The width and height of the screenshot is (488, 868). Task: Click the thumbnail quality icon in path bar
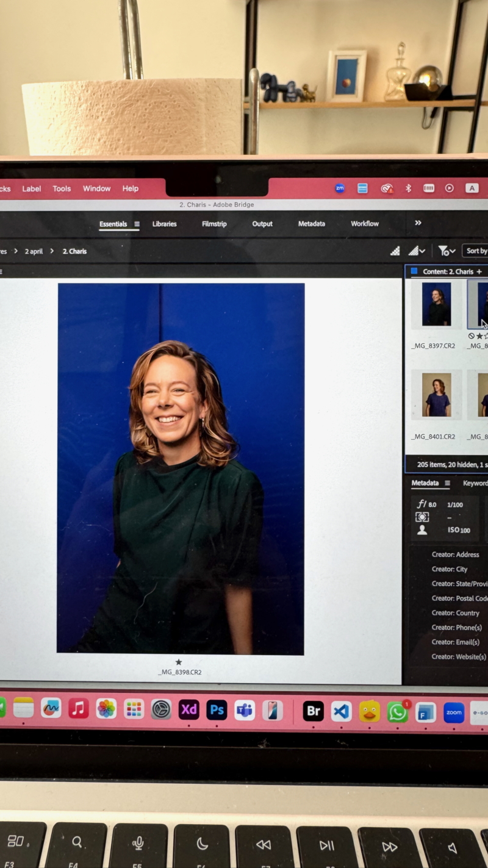click(x=395, y=251)
